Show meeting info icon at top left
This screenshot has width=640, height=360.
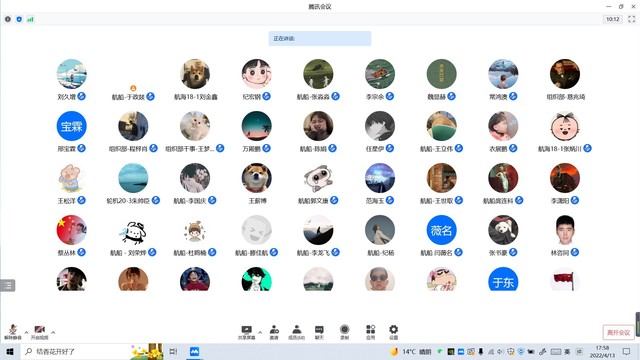pos(8,19)
